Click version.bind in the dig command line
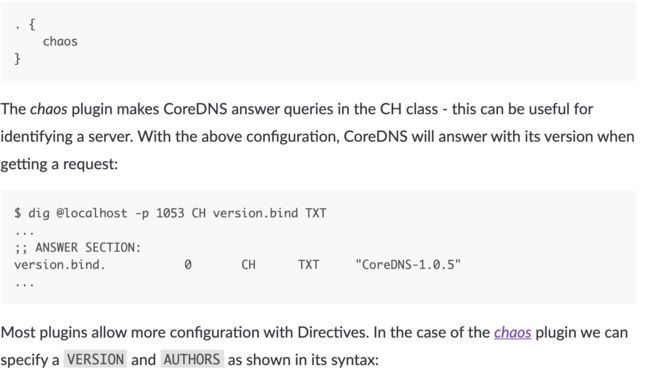 (x=255, y=213)
